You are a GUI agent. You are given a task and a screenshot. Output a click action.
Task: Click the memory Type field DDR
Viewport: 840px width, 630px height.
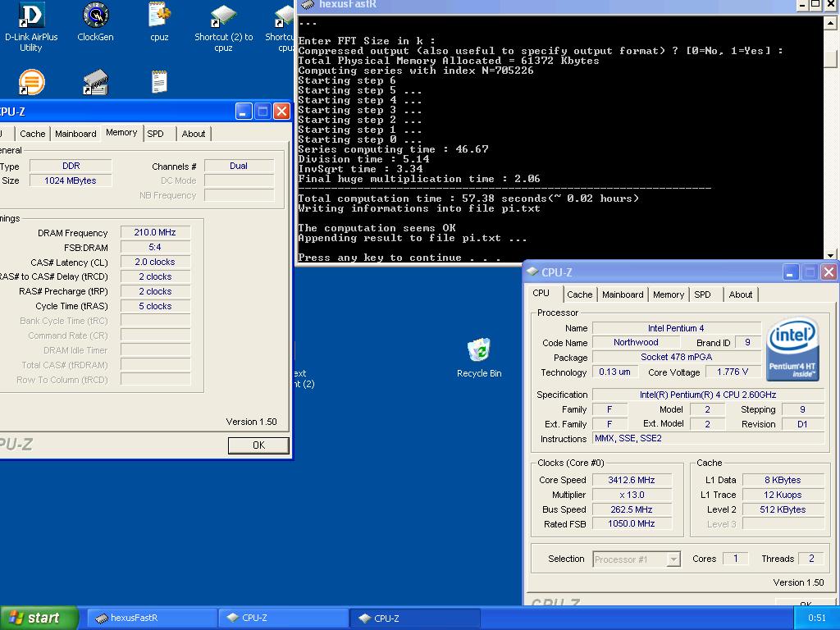[71, 166]
